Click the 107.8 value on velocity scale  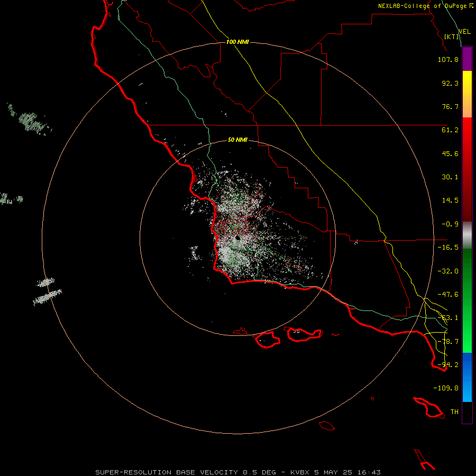pyautogui.click(x=448, y=59)
